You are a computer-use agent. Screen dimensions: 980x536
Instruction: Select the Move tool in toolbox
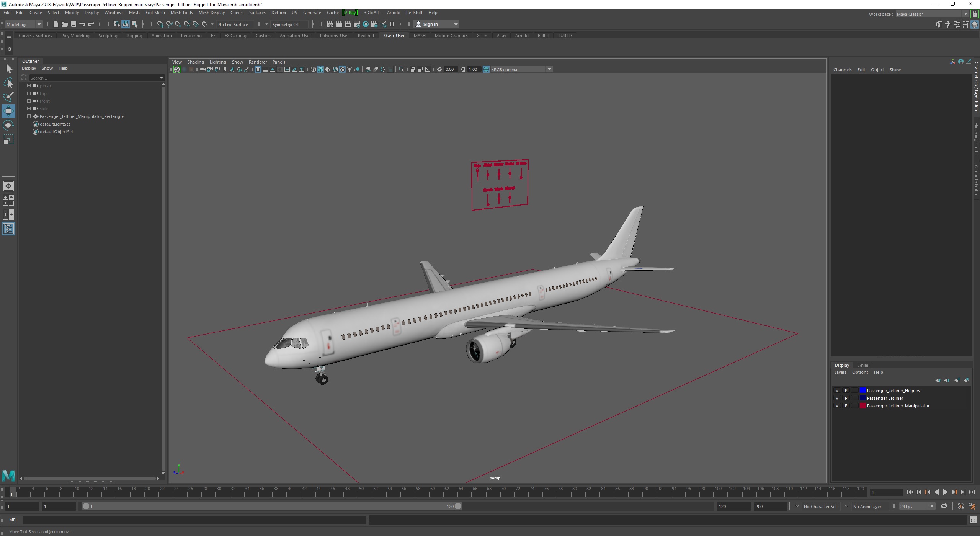point(8,111)
